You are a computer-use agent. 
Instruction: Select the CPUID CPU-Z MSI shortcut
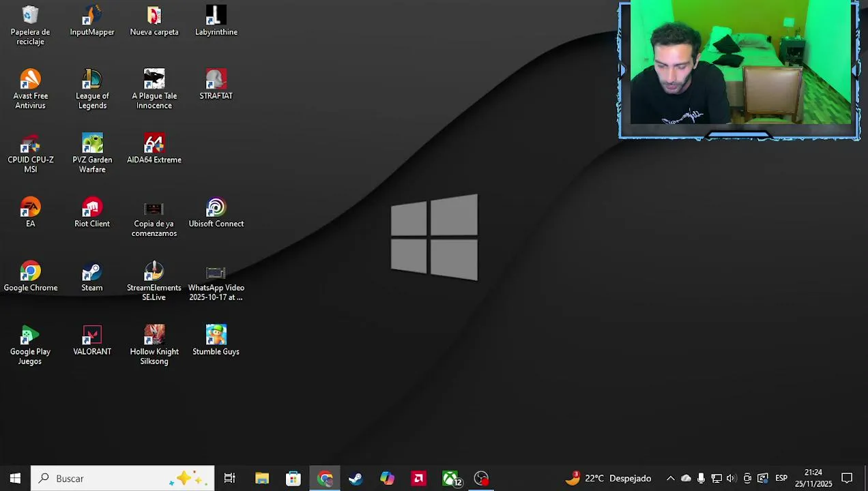[x=30, y=153]
